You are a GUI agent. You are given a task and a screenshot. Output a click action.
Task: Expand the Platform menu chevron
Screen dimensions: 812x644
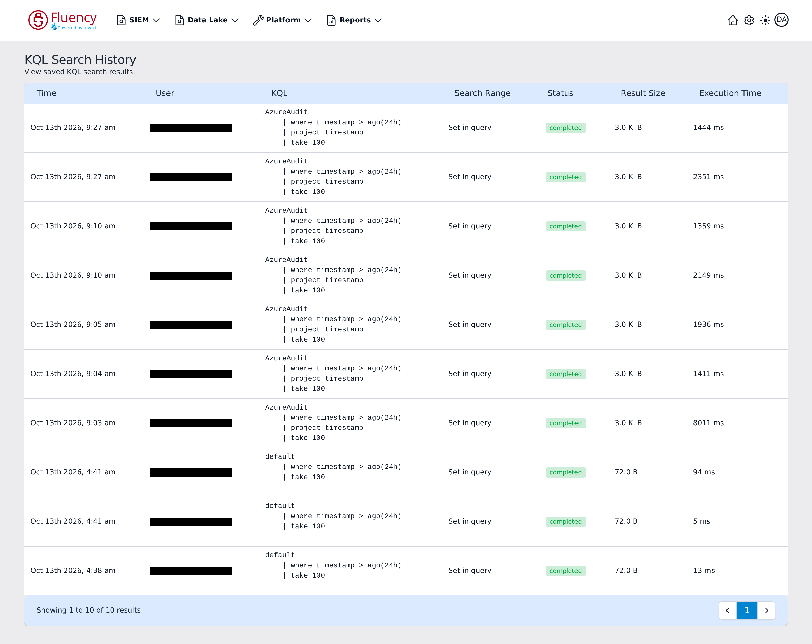point(308,20)
